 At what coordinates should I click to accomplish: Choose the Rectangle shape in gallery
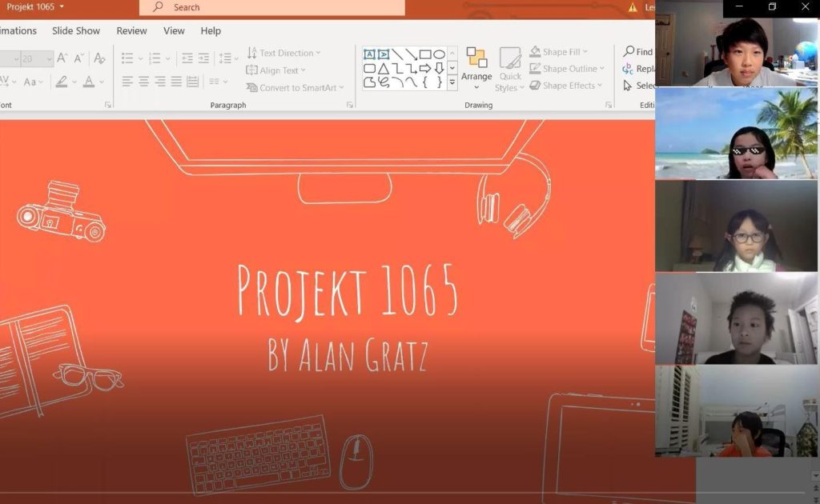click(425, 54)
